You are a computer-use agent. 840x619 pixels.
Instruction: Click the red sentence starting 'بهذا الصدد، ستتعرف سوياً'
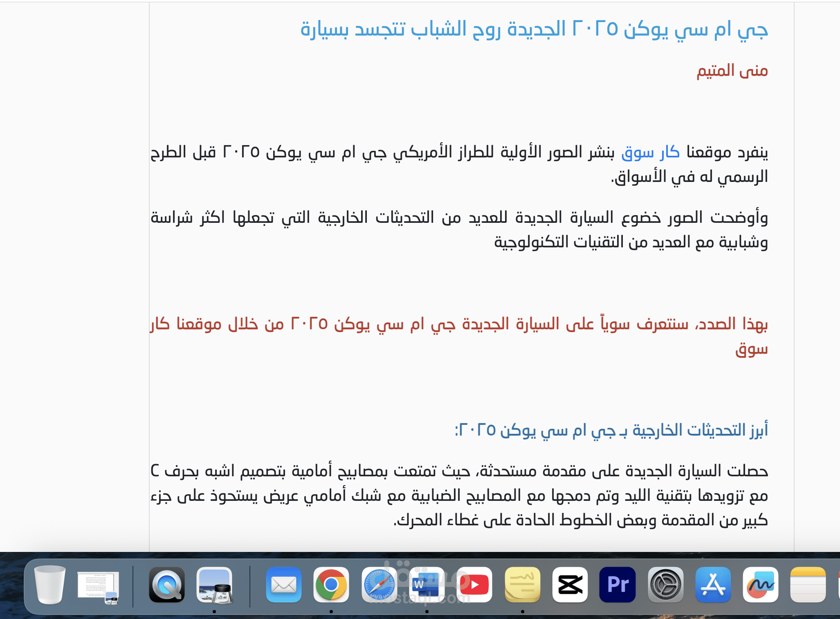click(x=459, y=336)
